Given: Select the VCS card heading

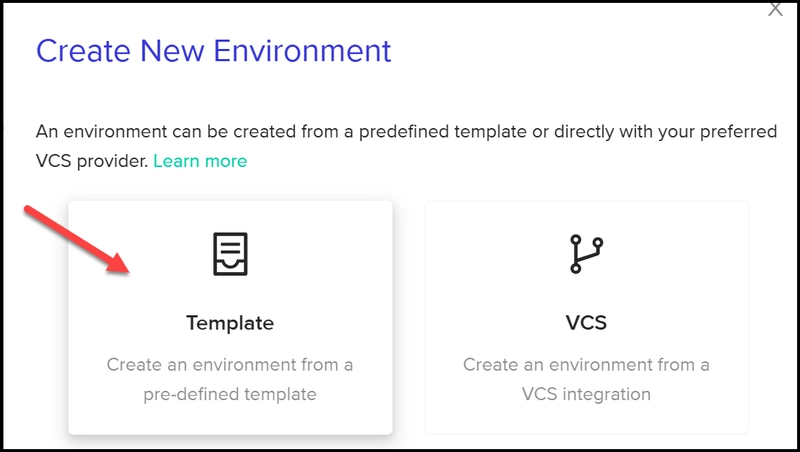Looking at the screenshot, I should coord(586,323).
